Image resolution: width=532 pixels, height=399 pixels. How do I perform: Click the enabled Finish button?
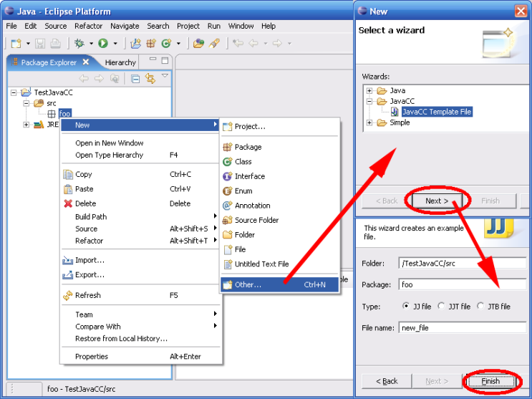click(490, 381)
